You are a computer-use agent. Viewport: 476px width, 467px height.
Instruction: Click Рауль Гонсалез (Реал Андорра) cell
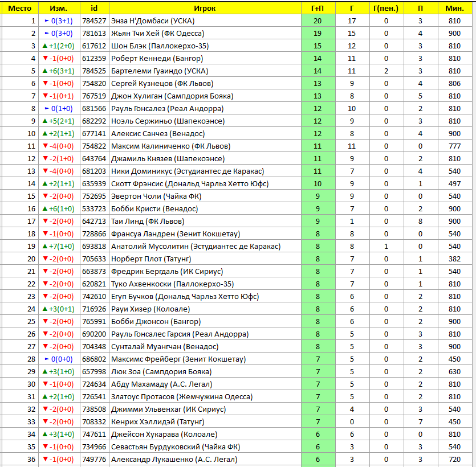(205, 109)
